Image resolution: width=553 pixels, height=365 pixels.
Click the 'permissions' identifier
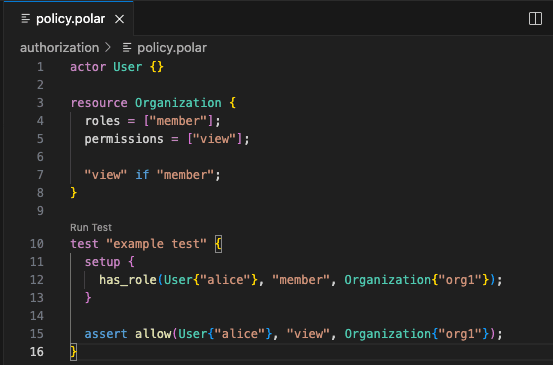click(124, 139)
